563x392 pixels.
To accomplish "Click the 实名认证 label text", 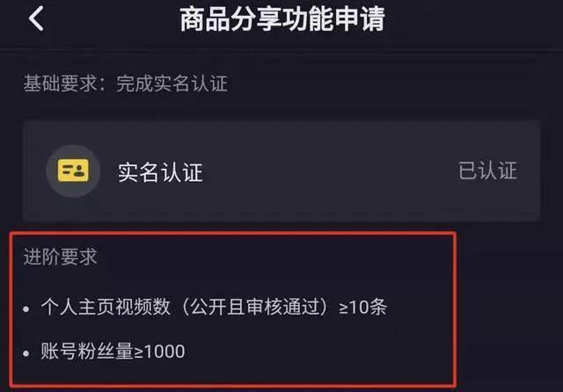I will [160, 172].
